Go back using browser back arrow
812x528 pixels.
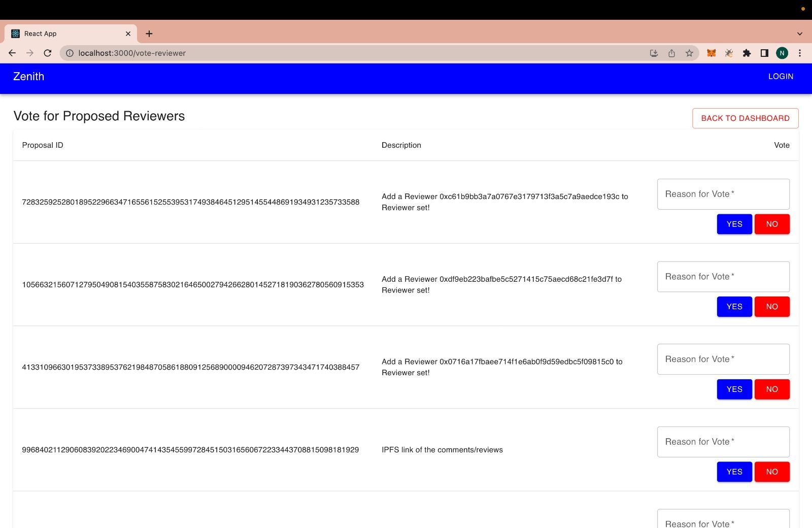12,53
